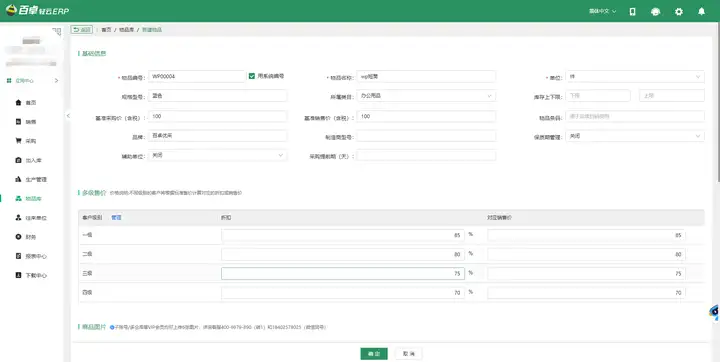Click the 物品名称 name input field
Image resolution: width=720 pixels, height=362 pixels.
(426, 77)
